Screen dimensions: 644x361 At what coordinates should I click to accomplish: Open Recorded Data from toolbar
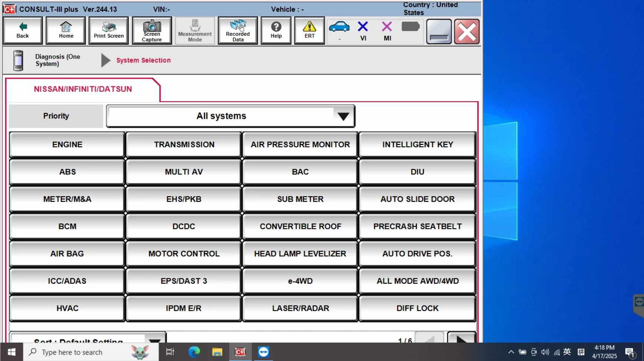pos(238,30)
